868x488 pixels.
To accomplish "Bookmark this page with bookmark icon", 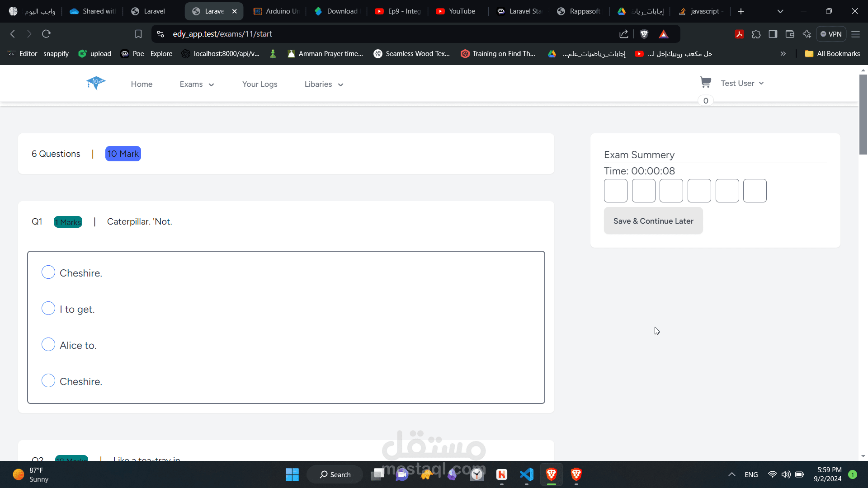I will (138, 34).
